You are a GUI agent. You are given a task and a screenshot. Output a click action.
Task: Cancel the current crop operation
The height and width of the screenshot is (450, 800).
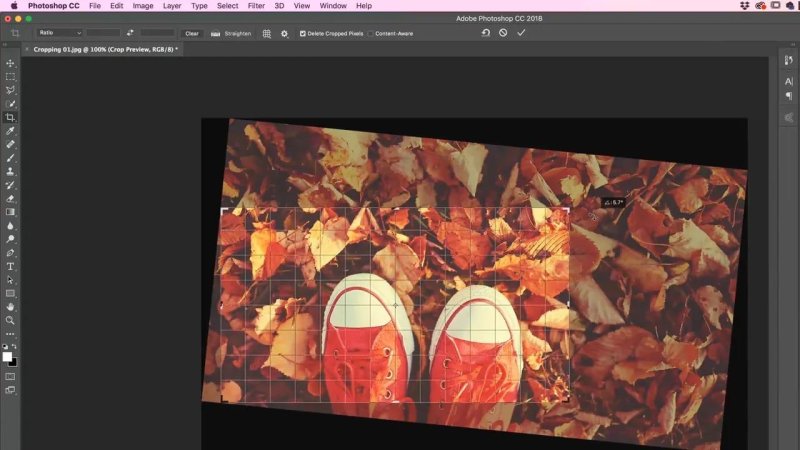(503, 33)
